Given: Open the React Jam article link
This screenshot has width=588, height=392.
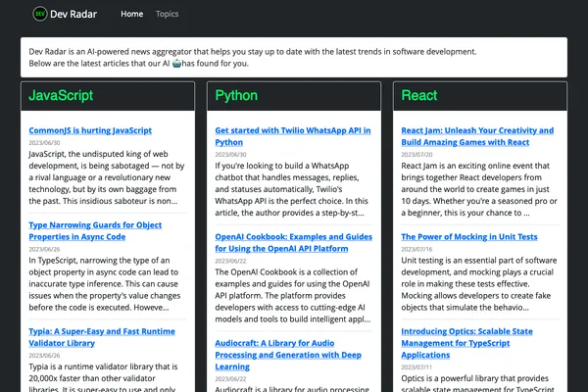Looking at the screenshot, I should [x=476, y=135].
